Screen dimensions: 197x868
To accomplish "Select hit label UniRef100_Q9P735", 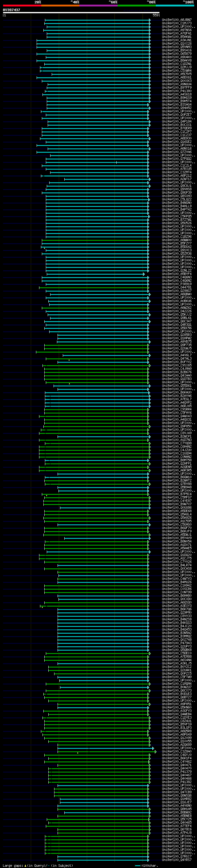I will coord(177,345).
